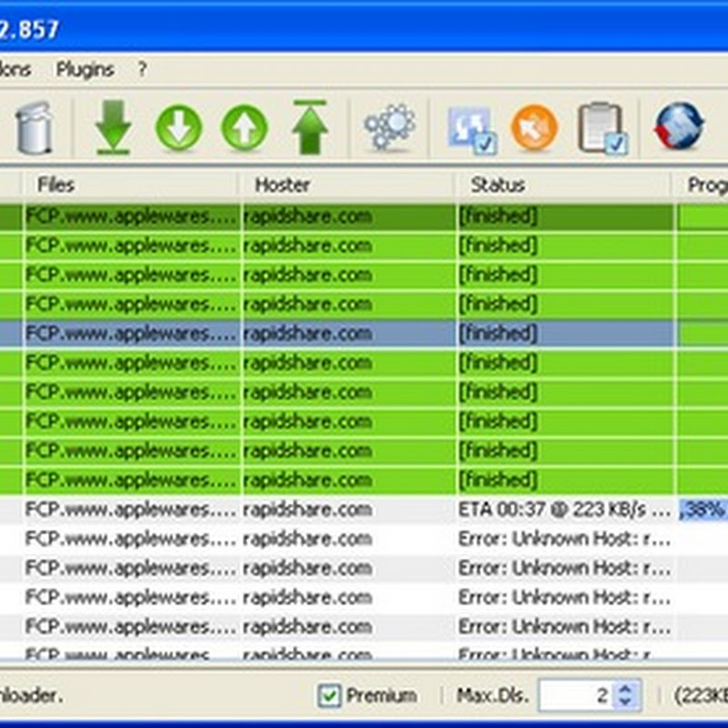Click the file name in the dark green top row
728x728 pixels.
tap(131, 217)
